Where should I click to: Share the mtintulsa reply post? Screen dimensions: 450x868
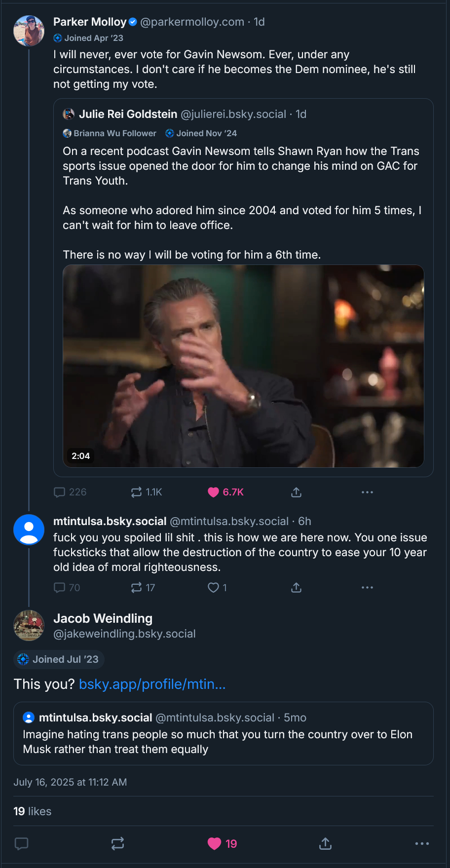(x=296, y=587)
